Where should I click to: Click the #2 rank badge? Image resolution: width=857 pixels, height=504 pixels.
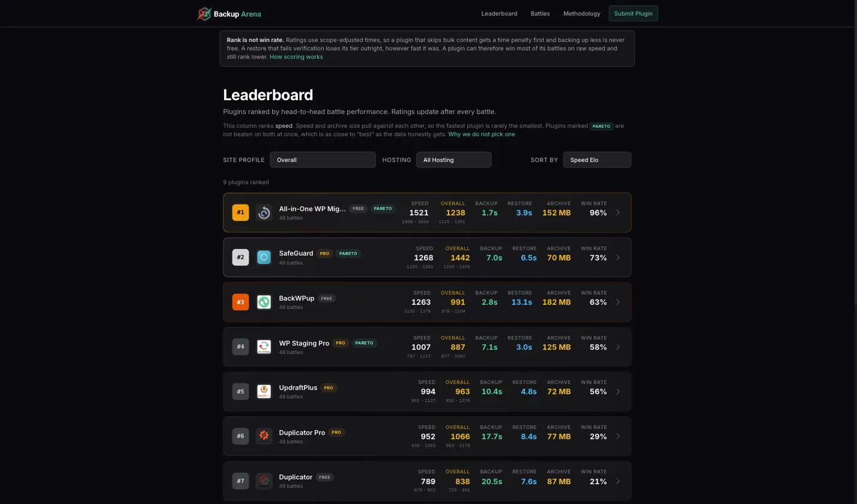click(240, 257)
